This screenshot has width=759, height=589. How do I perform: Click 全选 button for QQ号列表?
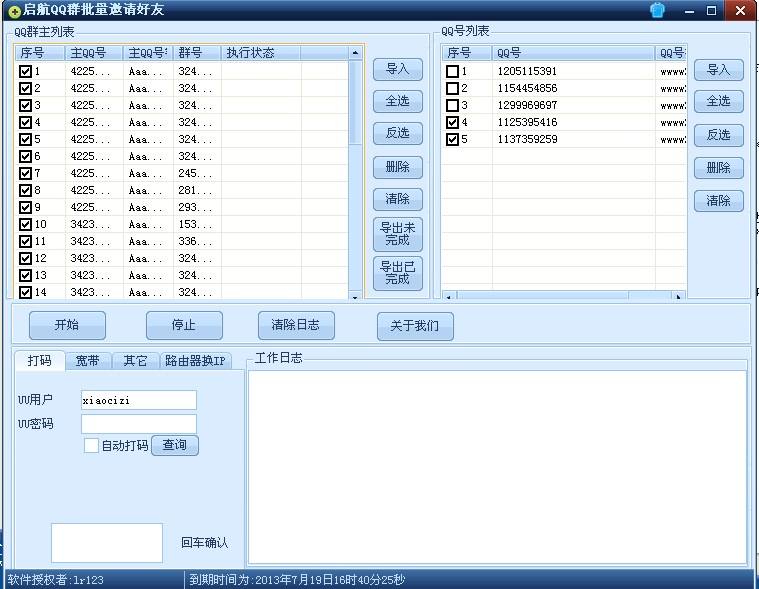pos(719,101)
